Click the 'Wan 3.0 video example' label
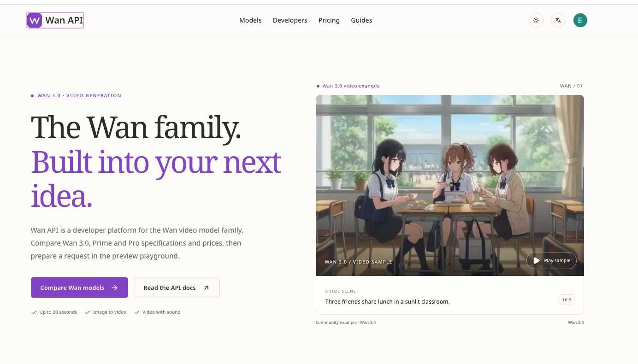 [351, 86]
